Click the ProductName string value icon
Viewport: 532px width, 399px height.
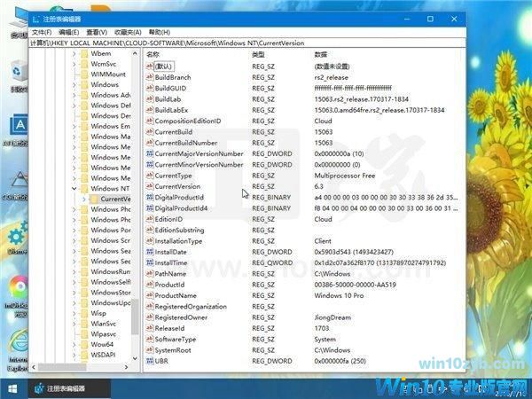pos(149,295)
